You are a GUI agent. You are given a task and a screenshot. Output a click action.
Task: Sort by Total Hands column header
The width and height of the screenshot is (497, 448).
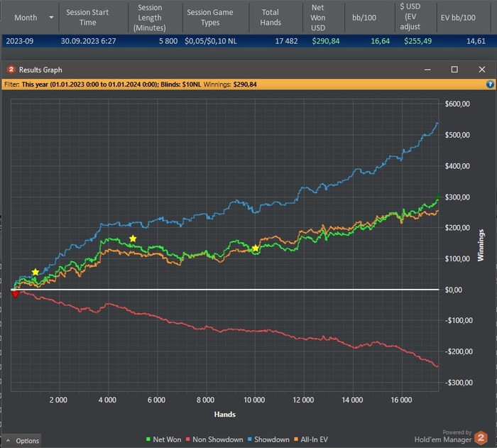click(x=271, y=18)
